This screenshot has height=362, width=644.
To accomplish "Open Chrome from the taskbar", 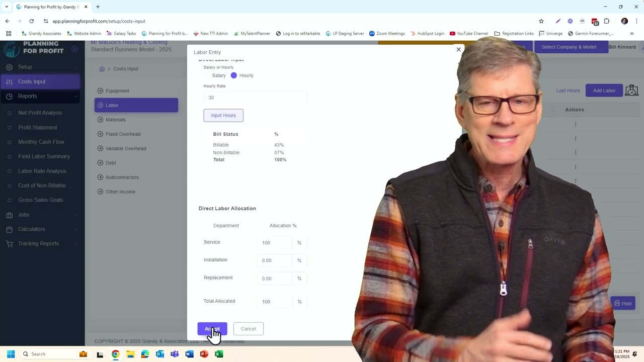I will pyautogui.click(x=115, y=354).
